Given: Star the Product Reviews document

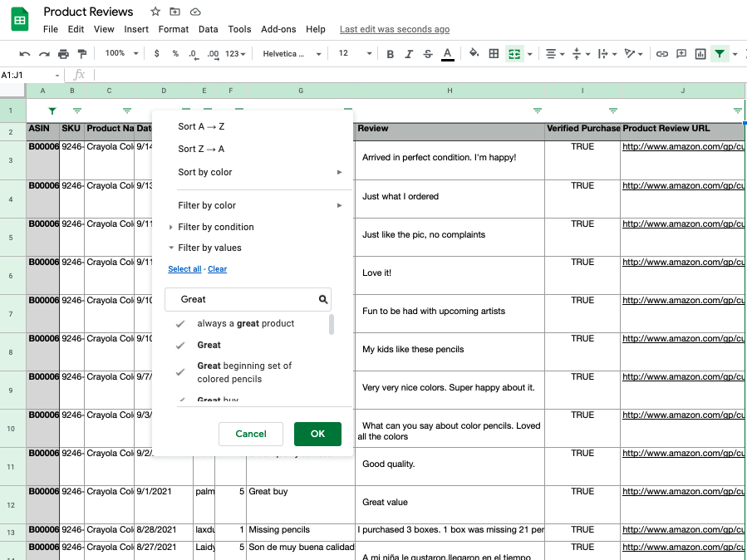Looking at the screenshot, I should (155, 12).
